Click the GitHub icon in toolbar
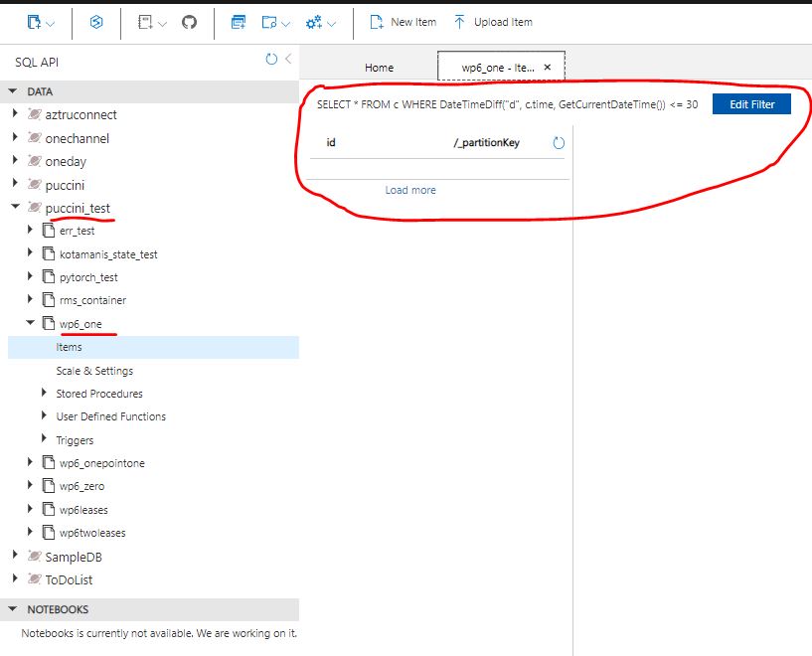Viewport: 812px width, 656px height. 189,22
